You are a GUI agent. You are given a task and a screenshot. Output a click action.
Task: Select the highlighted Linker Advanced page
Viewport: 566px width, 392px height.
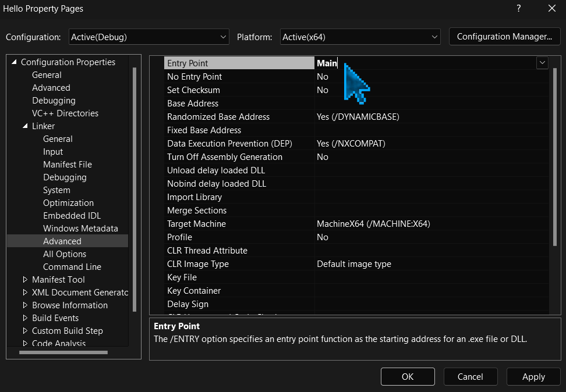click(68, 241)
